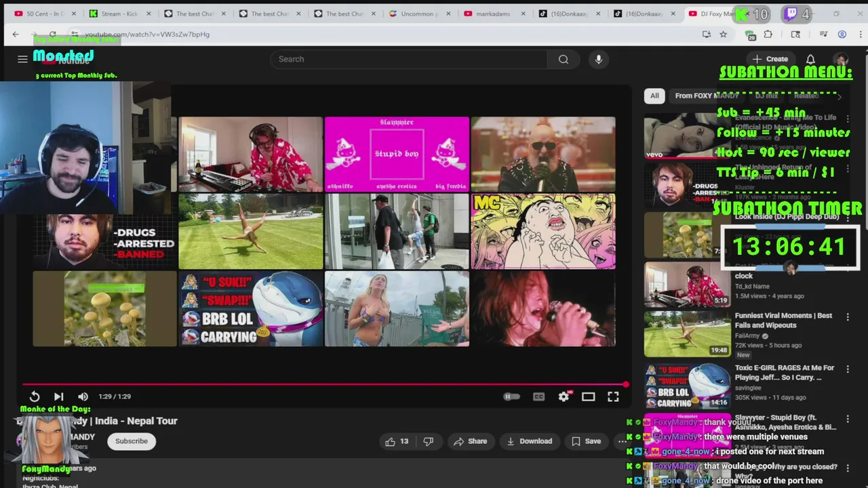Open Funniest Viral Moments video title

coord(783,320)
